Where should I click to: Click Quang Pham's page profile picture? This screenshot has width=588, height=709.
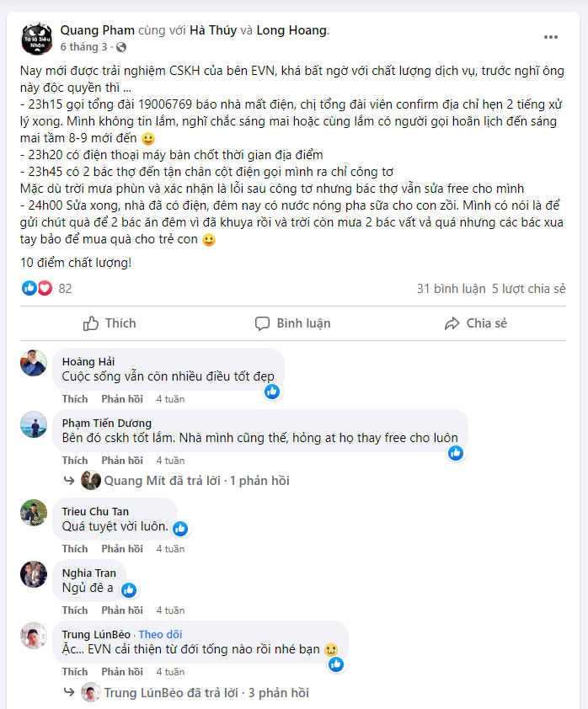37,39
